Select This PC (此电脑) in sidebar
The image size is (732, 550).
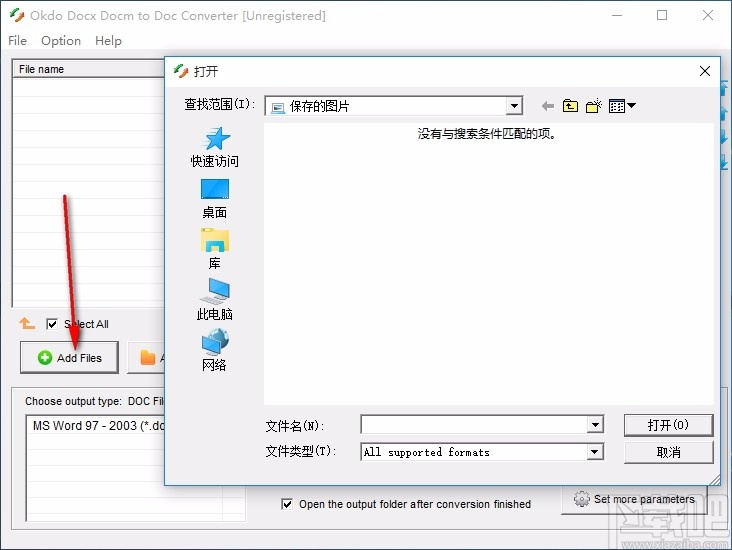(215, 300)
